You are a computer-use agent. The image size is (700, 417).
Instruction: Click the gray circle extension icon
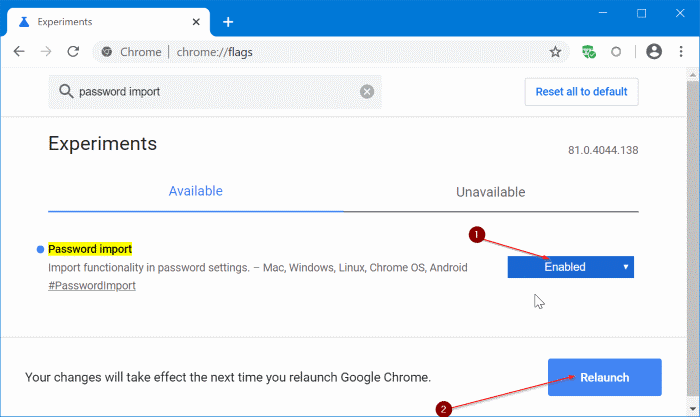pyautogui.click(x=616, y=52)
